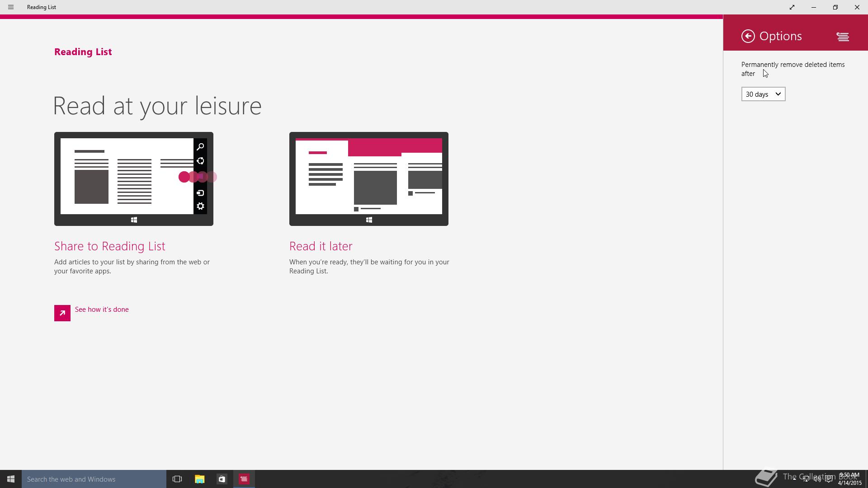Open the Action Center notifications icon
This screenshot has width=868, height=488.
pos(829,479)
